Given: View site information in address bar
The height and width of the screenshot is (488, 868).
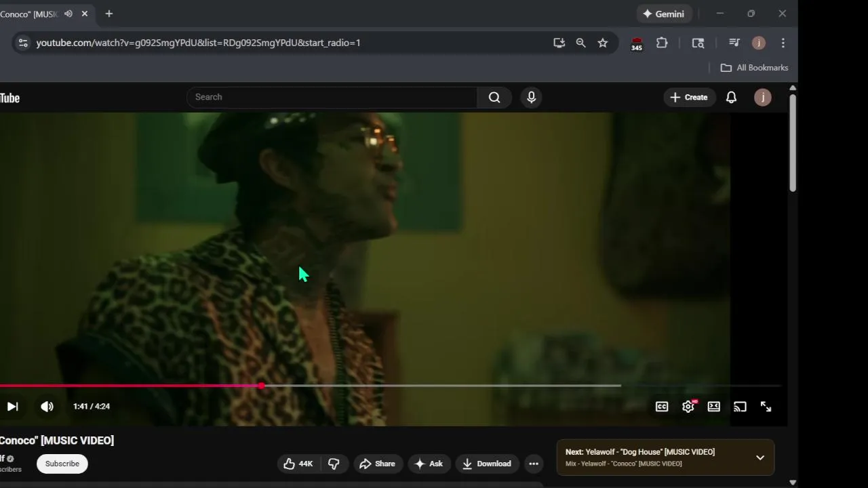Looking at the screenshot, I should click(x=23, y=43).
